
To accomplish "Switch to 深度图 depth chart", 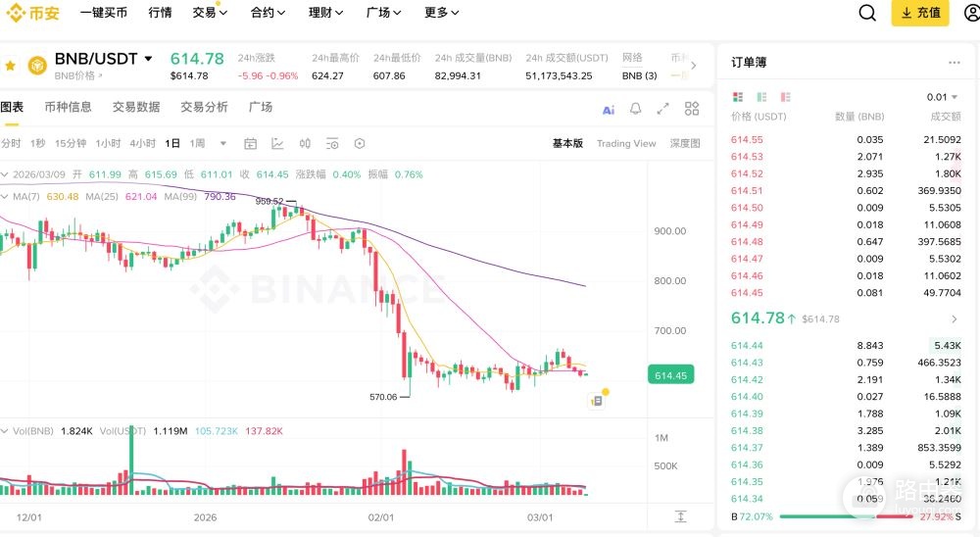I will pyautogui.click(x=685, y=143).
